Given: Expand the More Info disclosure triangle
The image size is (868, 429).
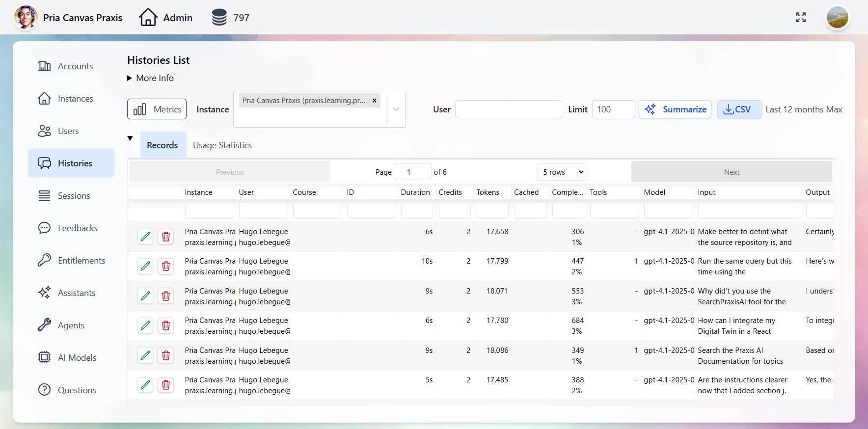Looking at the screenshot, I should (130, 78).
